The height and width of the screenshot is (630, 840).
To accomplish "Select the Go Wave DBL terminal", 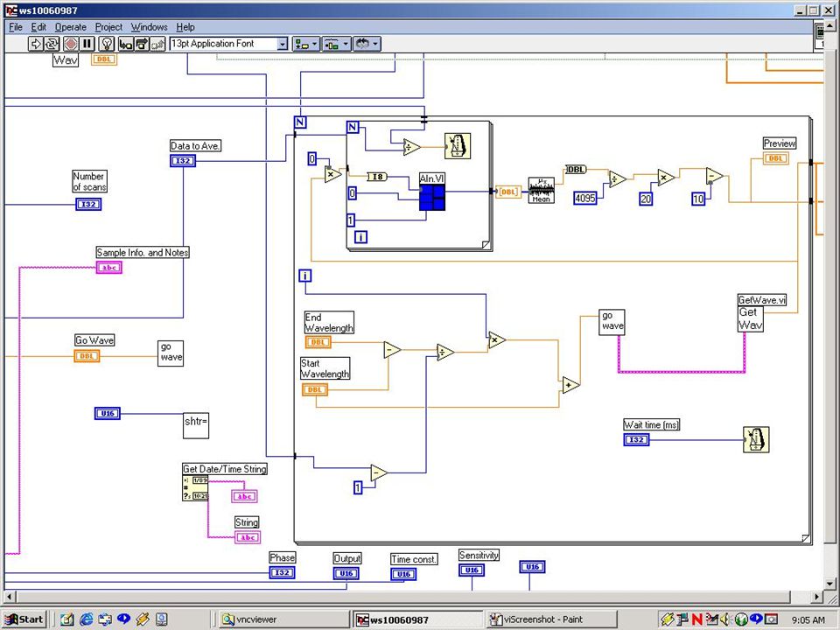I will coord(87,356).
